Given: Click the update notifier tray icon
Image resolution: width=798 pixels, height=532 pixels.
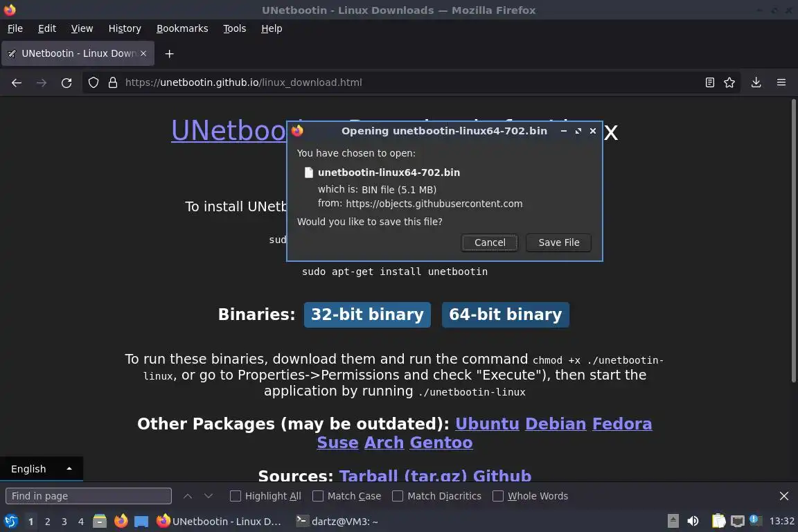Looking at the screenshot, I should click(x=756, y=520).
